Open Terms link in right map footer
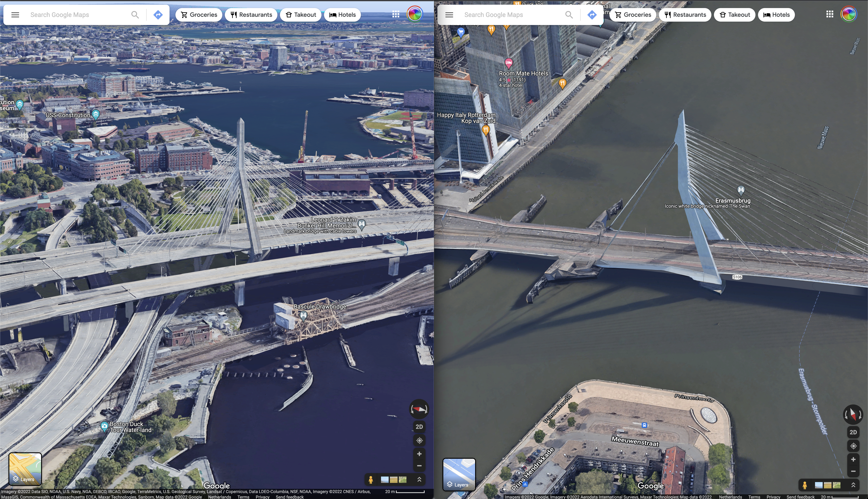The image size is (868, 499). click(x=754, y=497)
